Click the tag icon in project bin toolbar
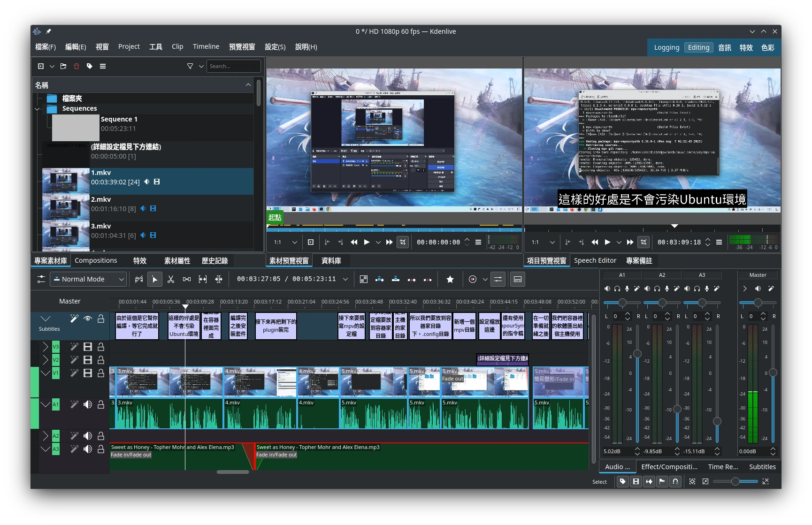Screen dimensions: 812x525 point(90,66)
